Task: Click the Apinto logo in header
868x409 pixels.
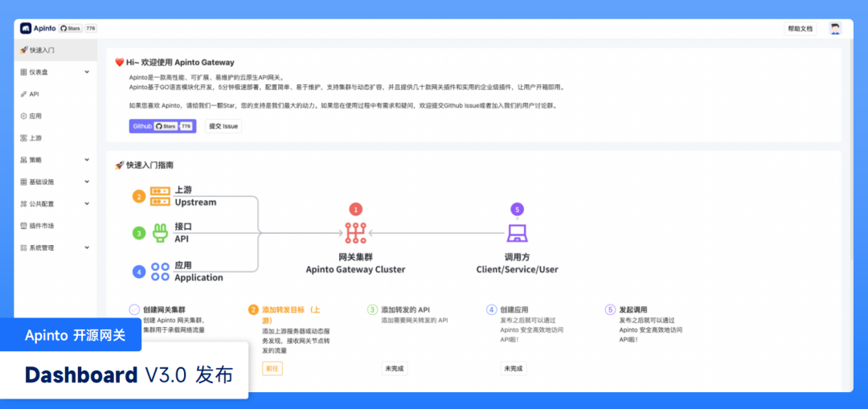Action: coord(39,28)
